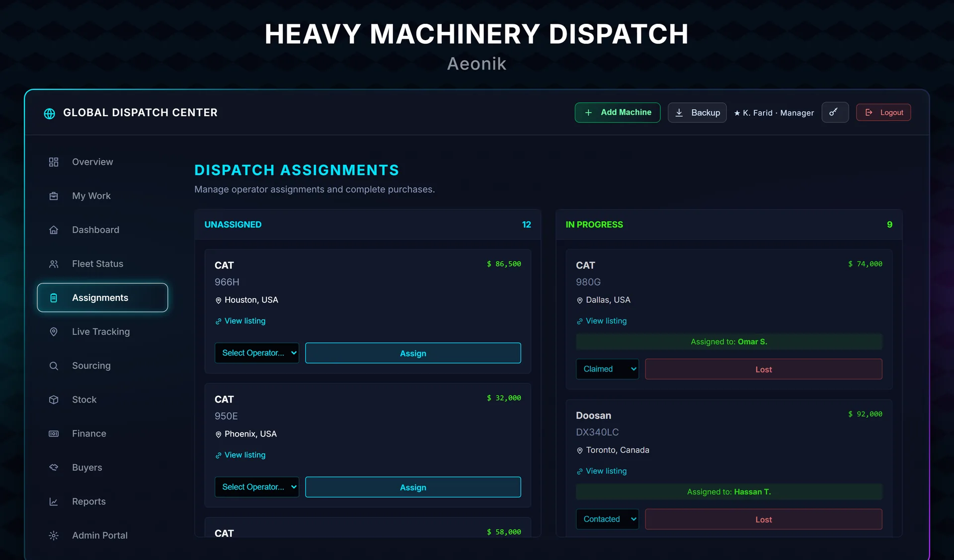
Task: Click the key icon button in header
Action: pos(835,112)
